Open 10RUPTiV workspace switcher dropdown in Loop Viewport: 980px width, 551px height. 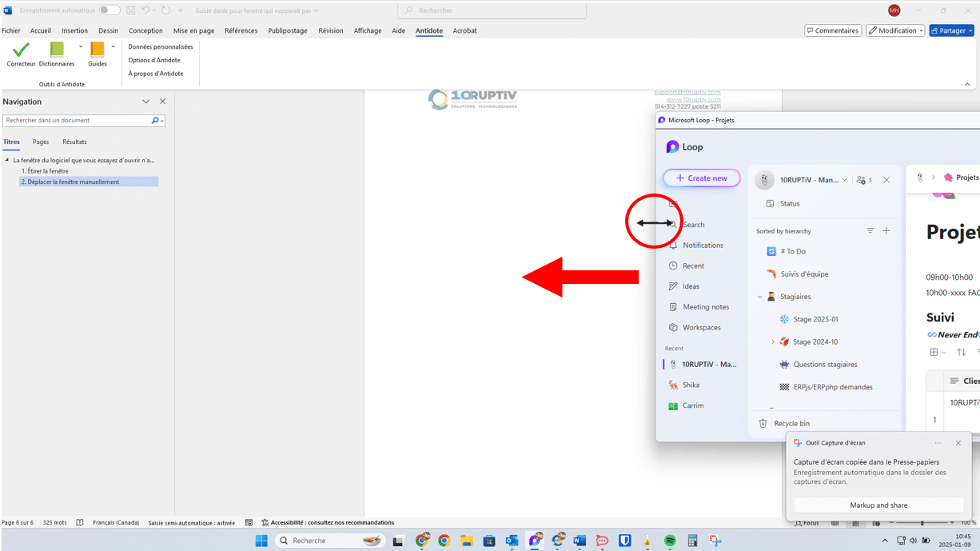(845, 180)
